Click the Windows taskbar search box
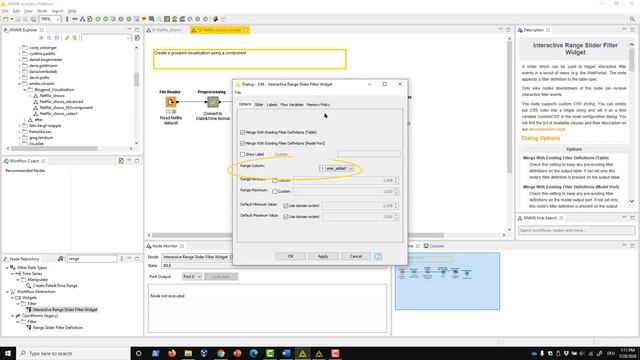 pyautogui.click(x=73, y=353)
